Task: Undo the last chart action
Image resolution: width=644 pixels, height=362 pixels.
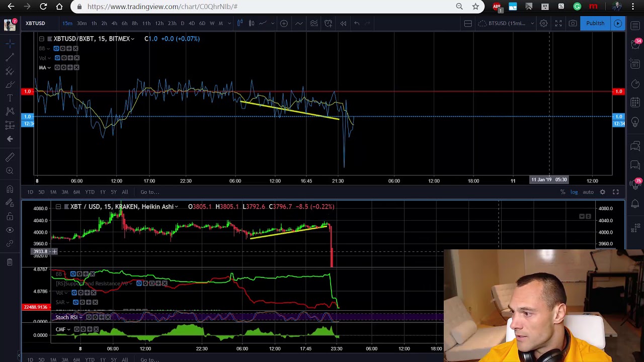Action: pyautogui.click(x=357, y=23)
